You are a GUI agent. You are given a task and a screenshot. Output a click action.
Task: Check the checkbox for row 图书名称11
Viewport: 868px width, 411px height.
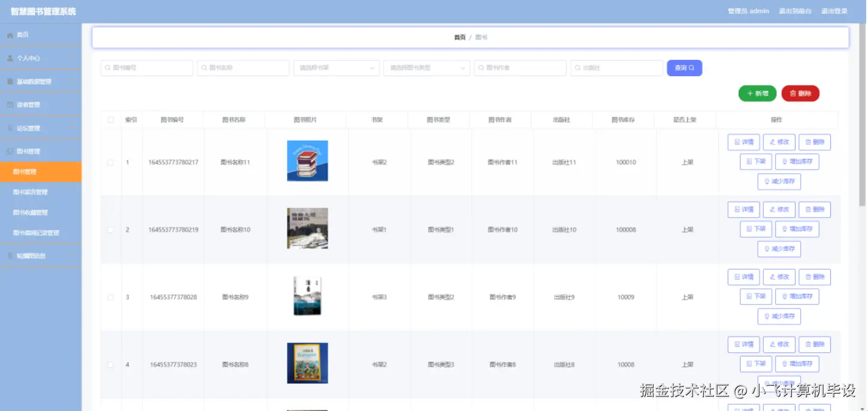pos(110,162)
